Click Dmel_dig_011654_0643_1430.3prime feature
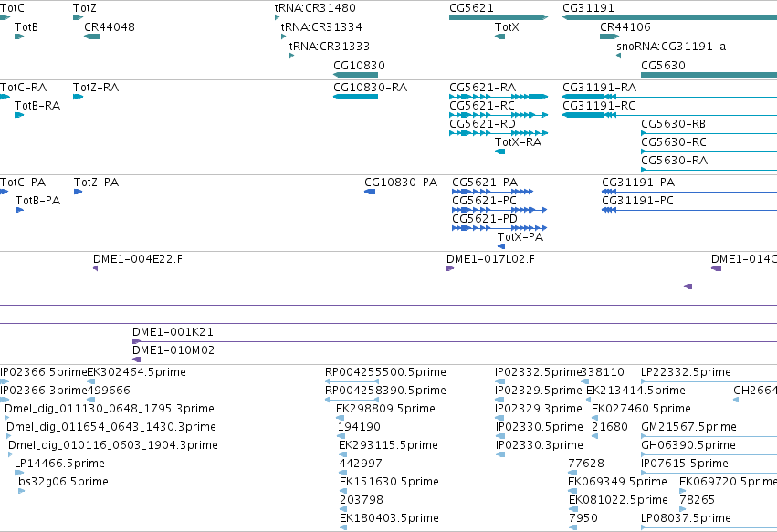777x532 pixels. point(111,427)
